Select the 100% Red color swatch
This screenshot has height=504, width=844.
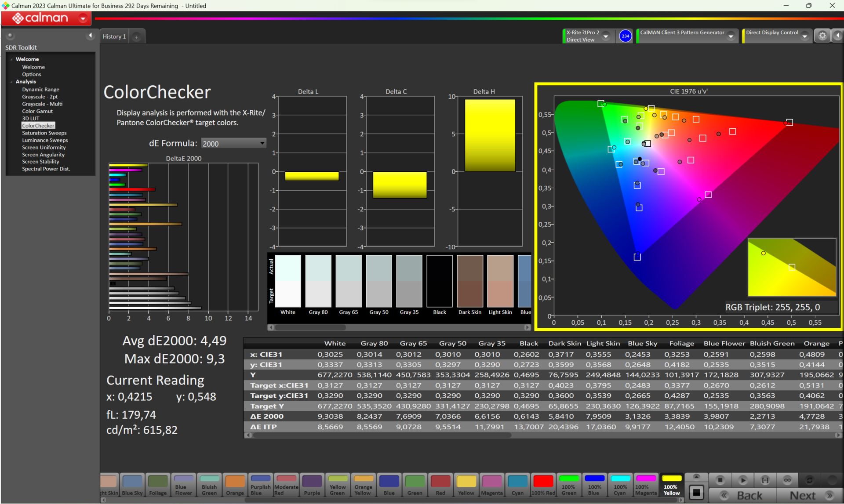tap(543, 485)
